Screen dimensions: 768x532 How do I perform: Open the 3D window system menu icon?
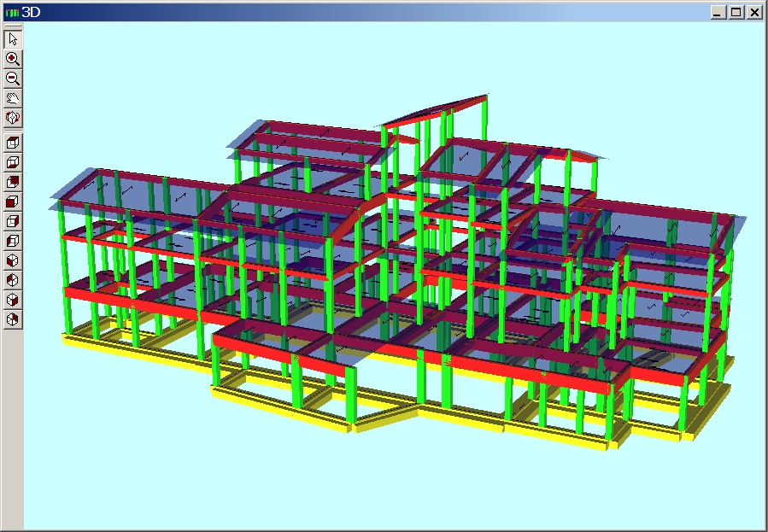point(12,13)
